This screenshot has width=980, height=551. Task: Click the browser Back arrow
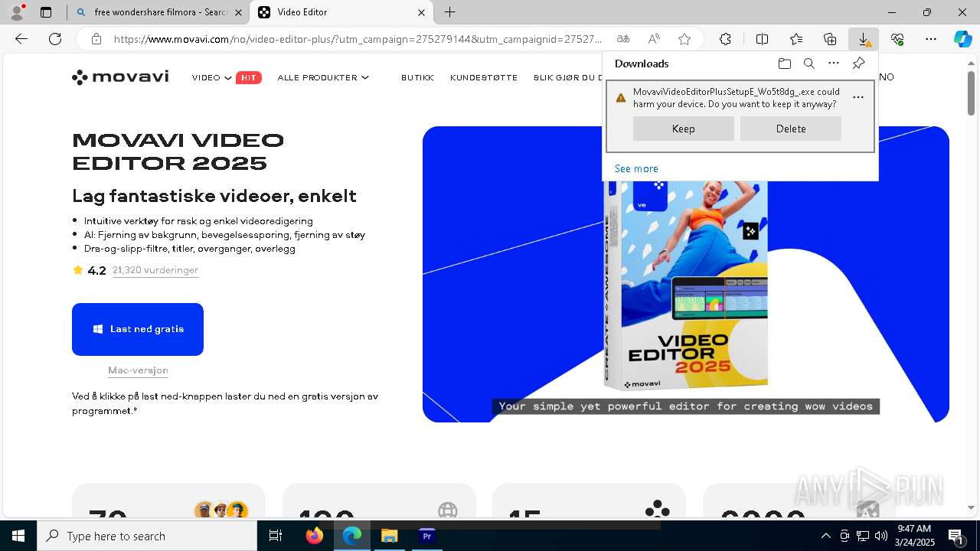(21, 39)
